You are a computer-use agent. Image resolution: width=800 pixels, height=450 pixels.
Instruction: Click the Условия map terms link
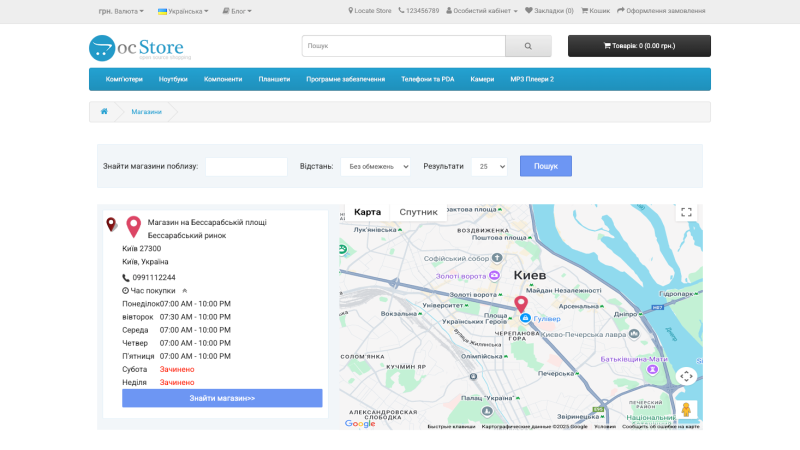click(605, 427)
